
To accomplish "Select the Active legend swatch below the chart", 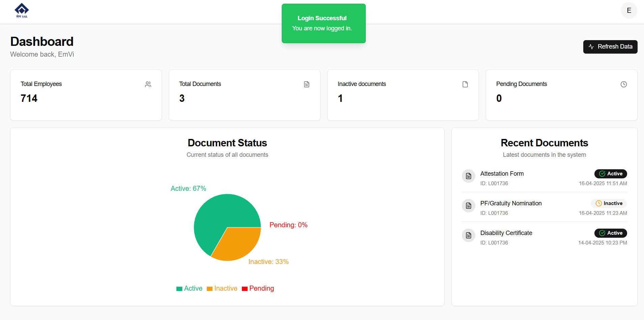I will 179,289.
